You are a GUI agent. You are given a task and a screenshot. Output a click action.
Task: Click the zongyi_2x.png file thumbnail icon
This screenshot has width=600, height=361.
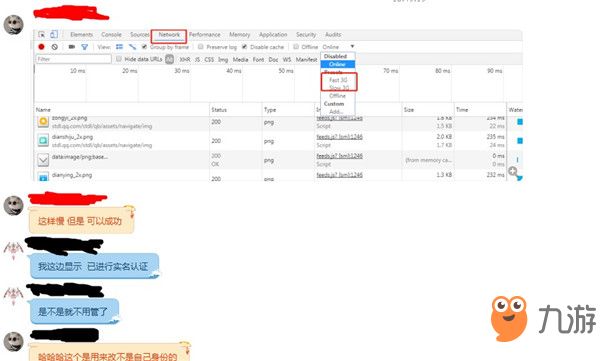(43, 122)
